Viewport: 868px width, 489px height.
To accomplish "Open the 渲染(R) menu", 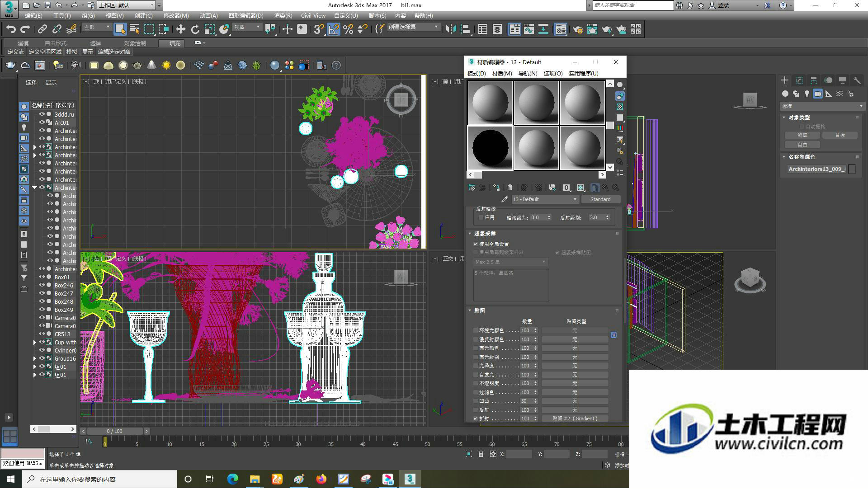I will coord(283,15).
